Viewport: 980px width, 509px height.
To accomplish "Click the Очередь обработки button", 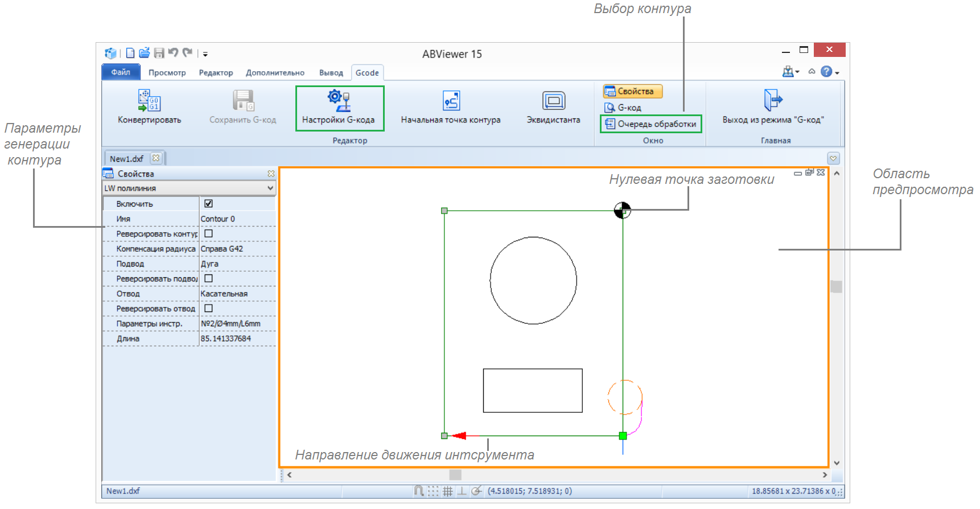I will point(650,124).
